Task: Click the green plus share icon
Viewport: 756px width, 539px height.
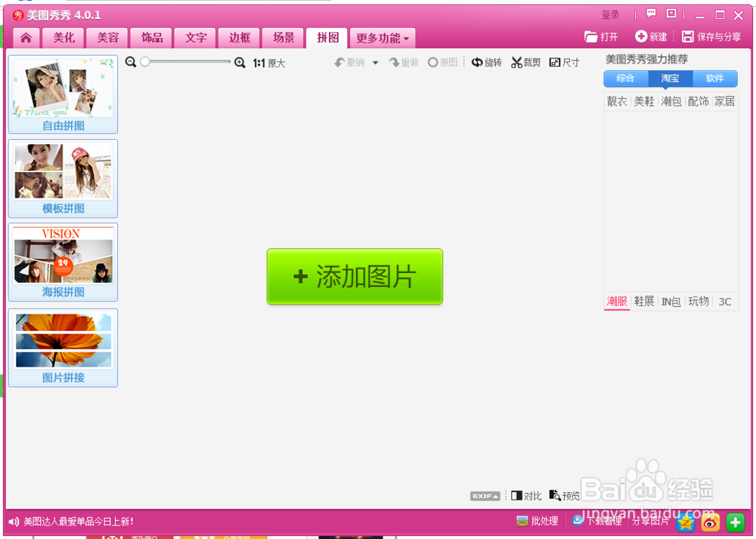Action: [x=736, y=522]
